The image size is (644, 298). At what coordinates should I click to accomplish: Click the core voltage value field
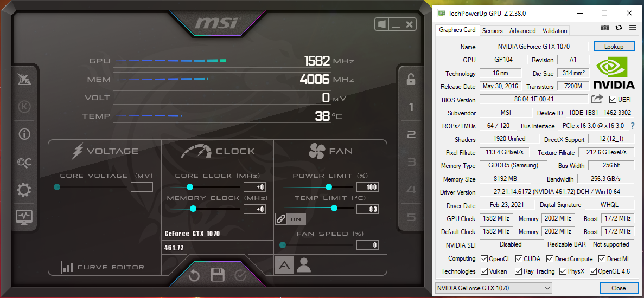[142, 187]
